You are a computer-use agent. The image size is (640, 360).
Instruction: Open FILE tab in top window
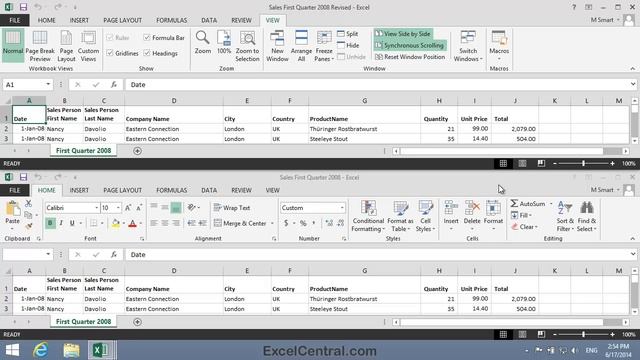pos(15,20)
